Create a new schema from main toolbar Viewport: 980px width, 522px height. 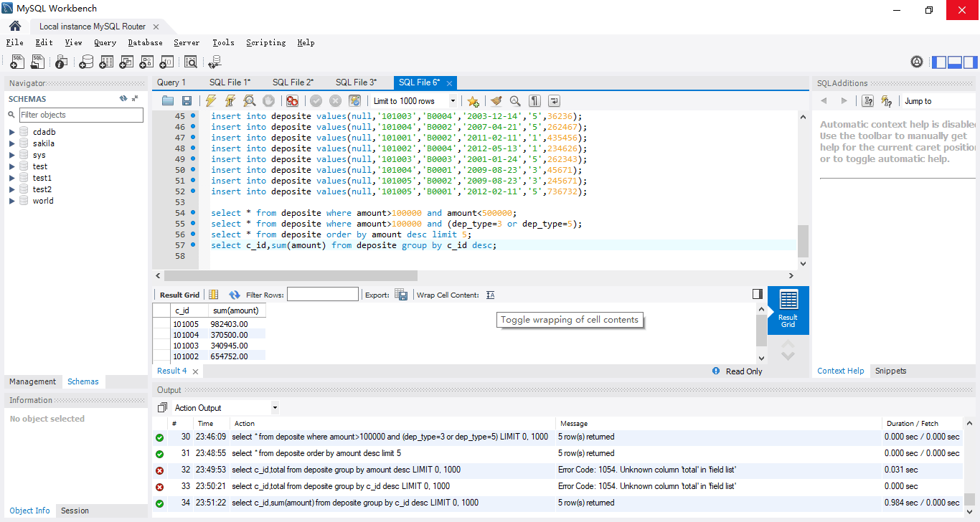coord(86,62)
